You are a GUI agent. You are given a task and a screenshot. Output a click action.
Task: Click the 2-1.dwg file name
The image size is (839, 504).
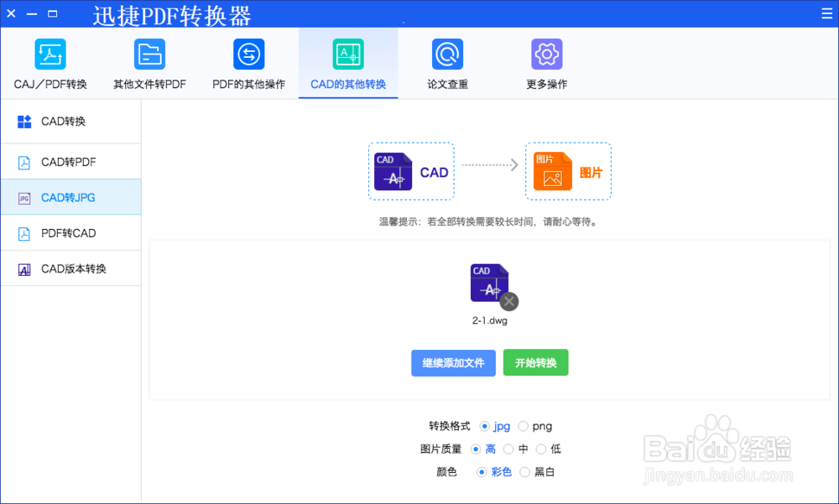490,320
